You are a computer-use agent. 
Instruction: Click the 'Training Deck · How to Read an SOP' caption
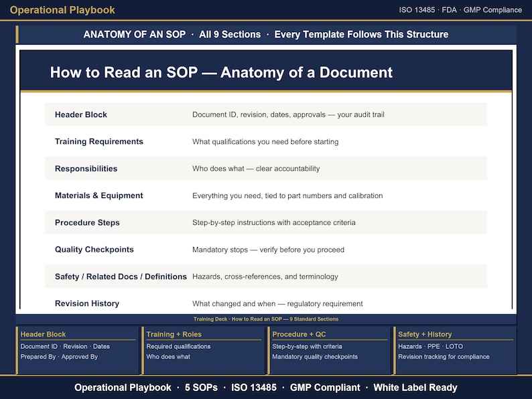point(265,319)
